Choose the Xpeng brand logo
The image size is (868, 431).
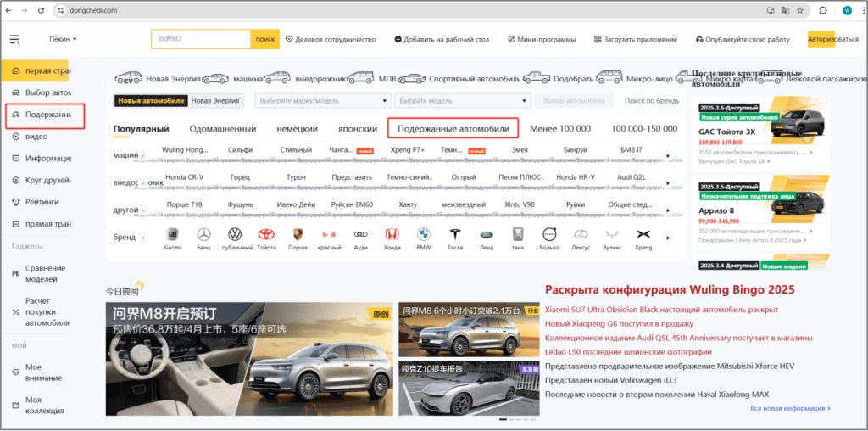pos(643,234)
